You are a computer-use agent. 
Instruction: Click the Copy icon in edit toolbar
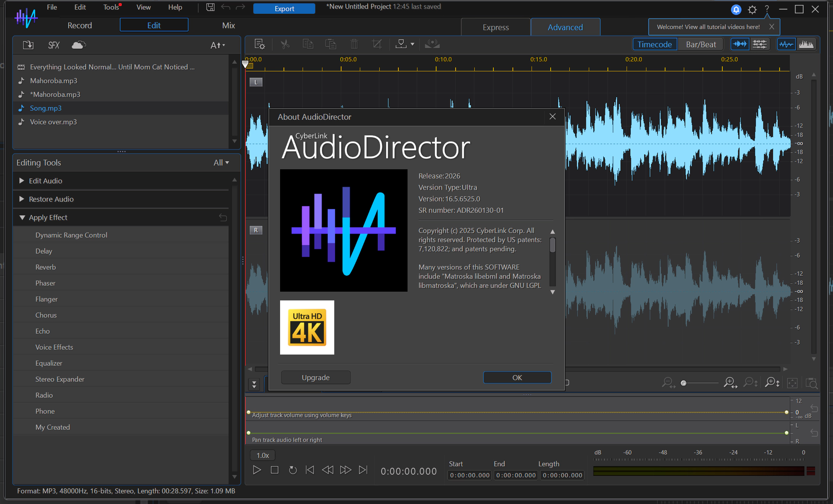point(308,44)
